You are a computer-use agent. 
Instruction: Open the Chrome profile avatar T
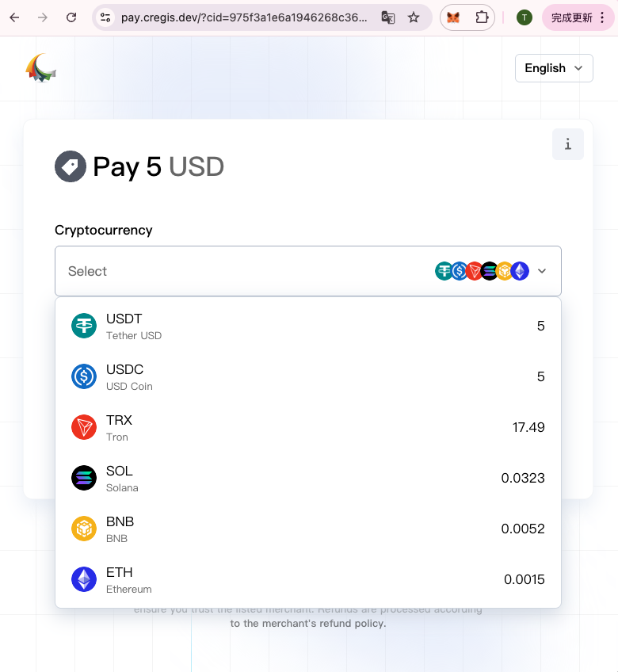pos(524,17)
